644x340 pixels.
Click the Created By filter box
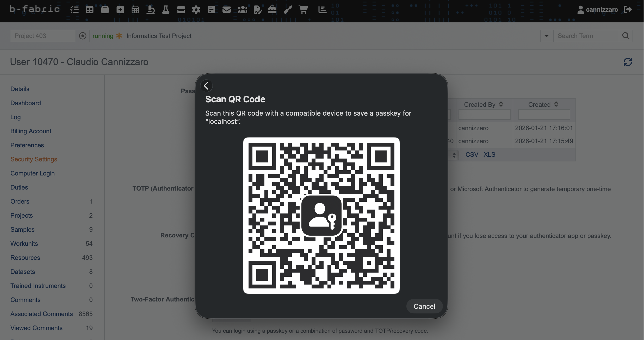[485, 115]
